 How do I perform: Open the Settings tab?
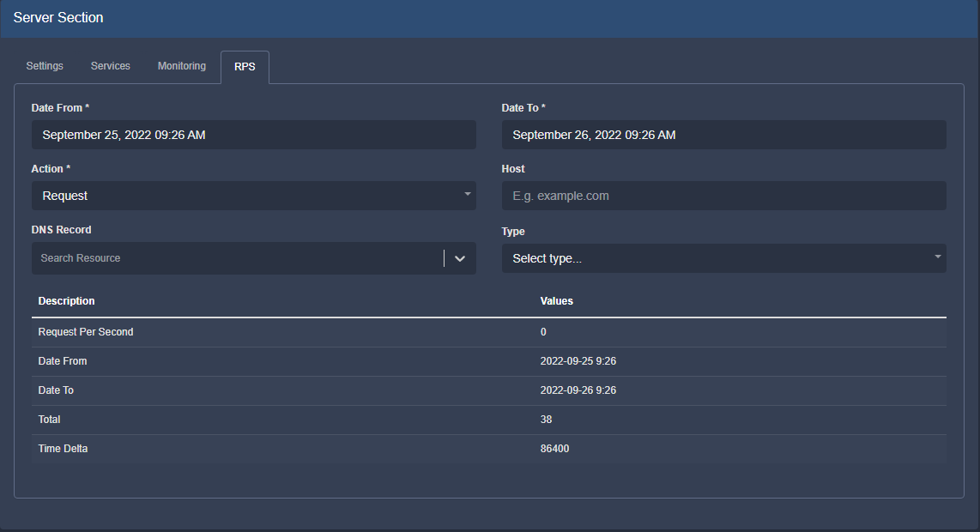pos(45,66)
